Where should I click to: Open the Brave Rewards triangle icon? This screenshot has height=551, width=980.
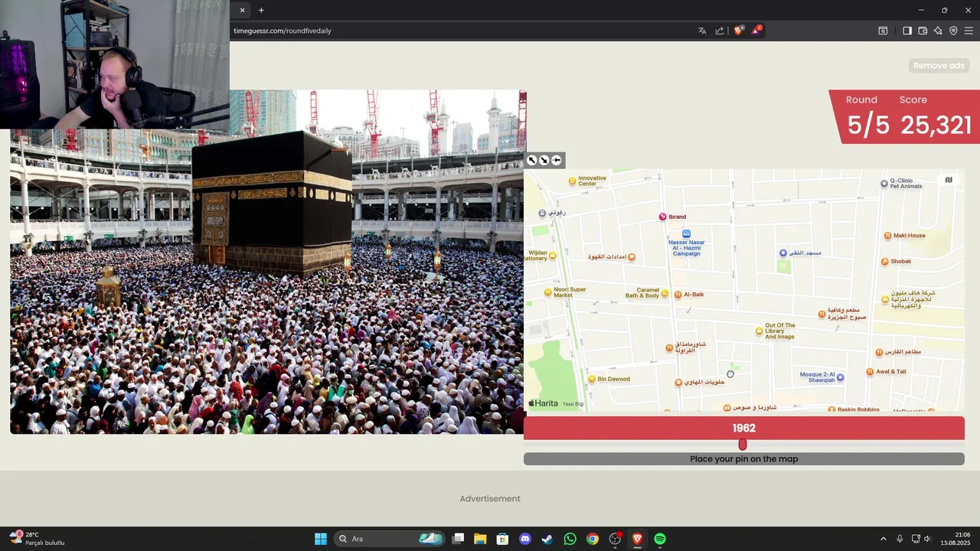(756, 31)
